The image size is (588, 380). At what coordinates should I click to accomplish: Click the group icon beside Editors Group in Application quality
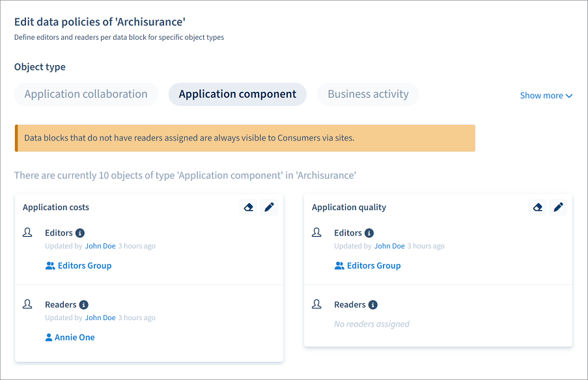(x=339, y=265)
